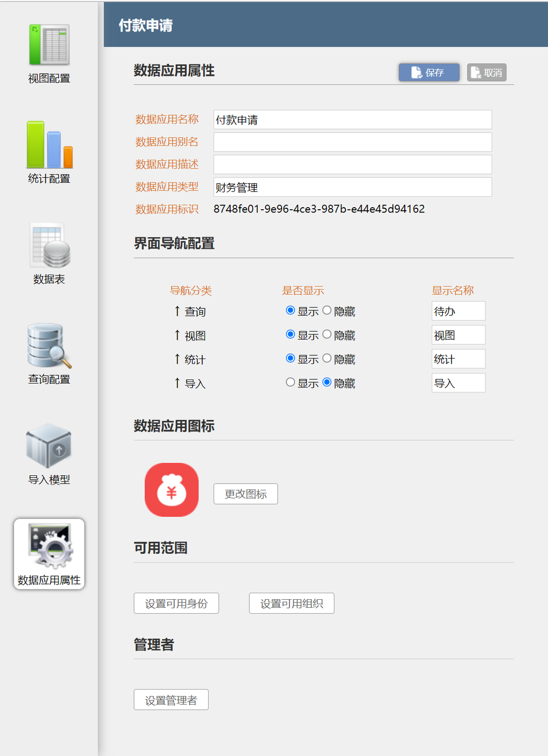
Task: Select the 数据应用属性 gear icon
Action: point(49,547)
